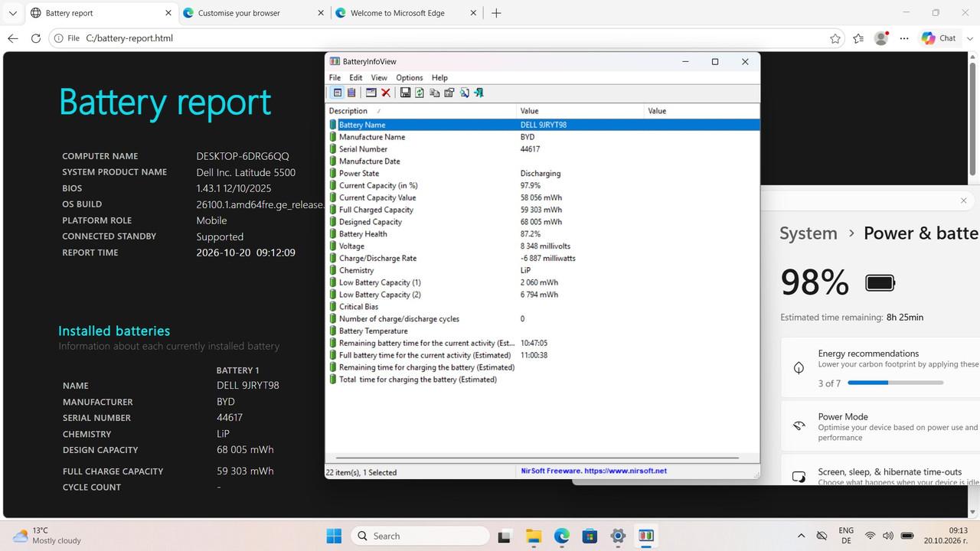Open Copilot Chat in Edge
The width and height of the screenshot is (980, 551).
pos(940,38)
